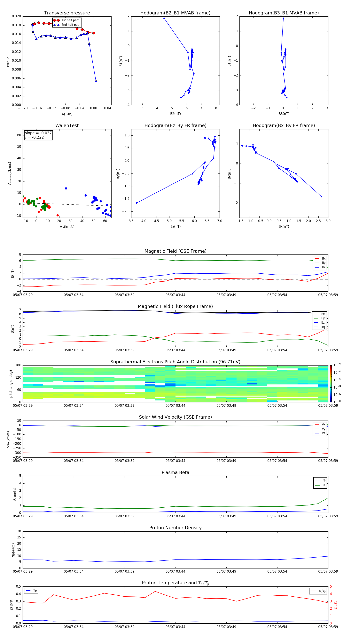Click the Vx legend entry in velocity plot
The image size is (351, 644).
pos(320,425)
